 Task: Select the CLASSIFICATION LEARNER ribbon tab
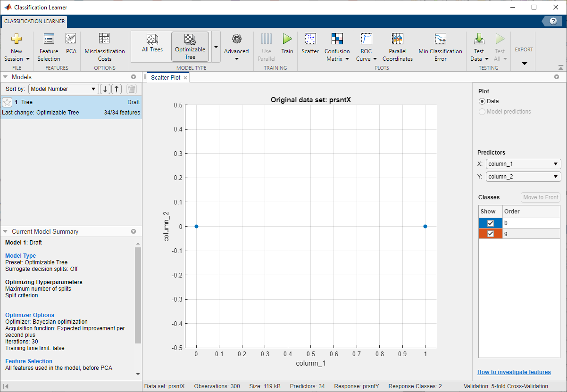tap(34, 21)
